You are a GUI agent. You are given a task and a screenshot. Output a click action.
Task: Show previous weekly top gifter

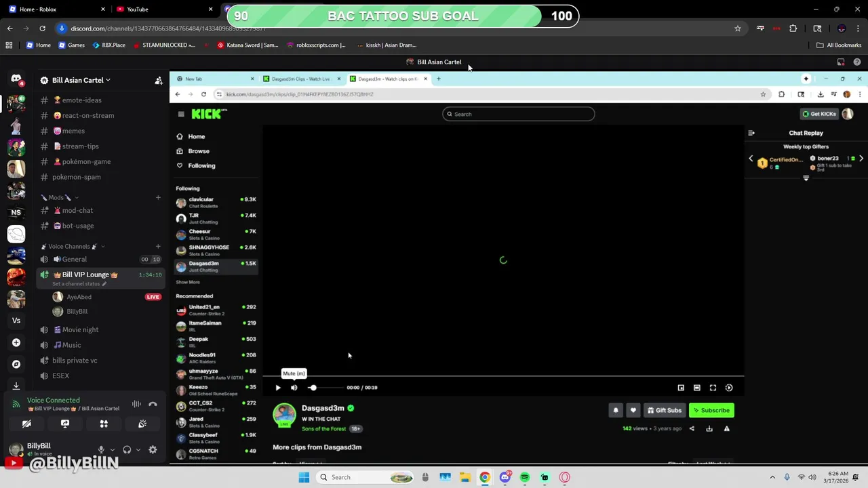(x=751, y=159)
